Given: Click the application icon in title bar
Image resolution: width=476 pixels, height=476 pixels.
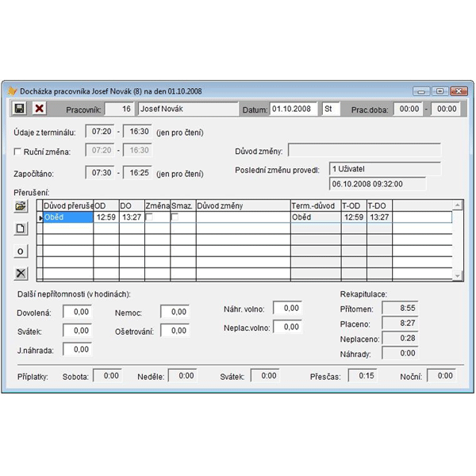Looking at the screenshot, I should tap(11, 90).
